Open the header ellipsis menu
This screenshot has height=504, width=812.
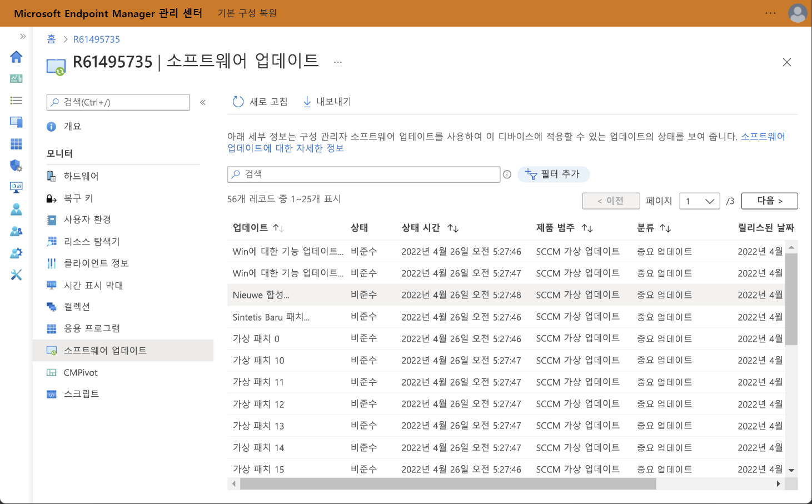tap(770, 13)
